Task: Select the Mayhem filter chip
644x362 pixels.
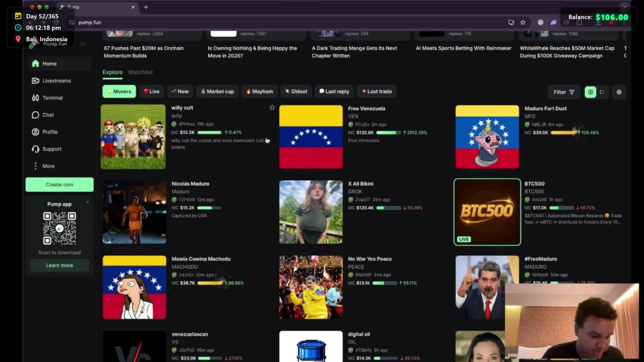Action: (x=260, y=92)
